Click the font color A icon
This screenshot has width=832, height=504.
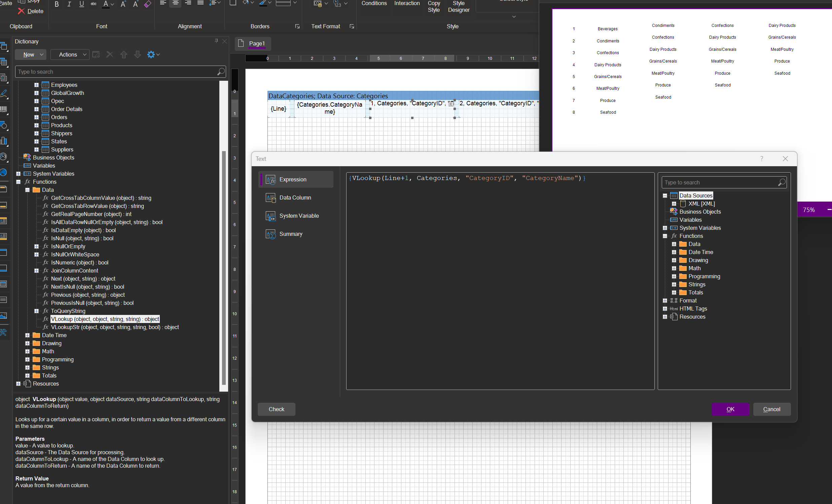106,4
